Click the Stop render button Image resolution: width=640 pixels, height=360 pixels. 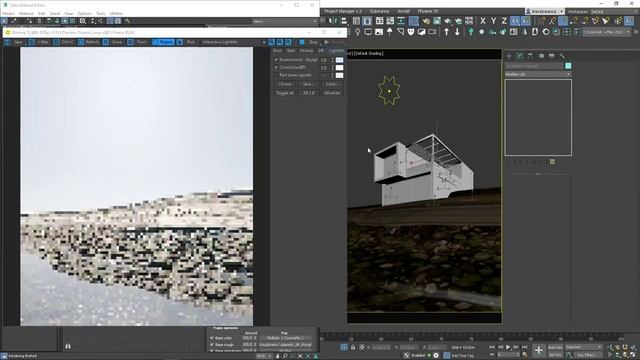tap(309, 42)
